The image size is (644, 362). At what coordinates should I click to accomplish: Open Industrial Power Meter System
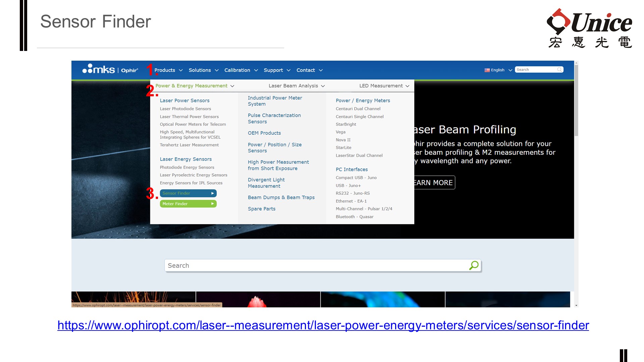(x=275, y=101)
